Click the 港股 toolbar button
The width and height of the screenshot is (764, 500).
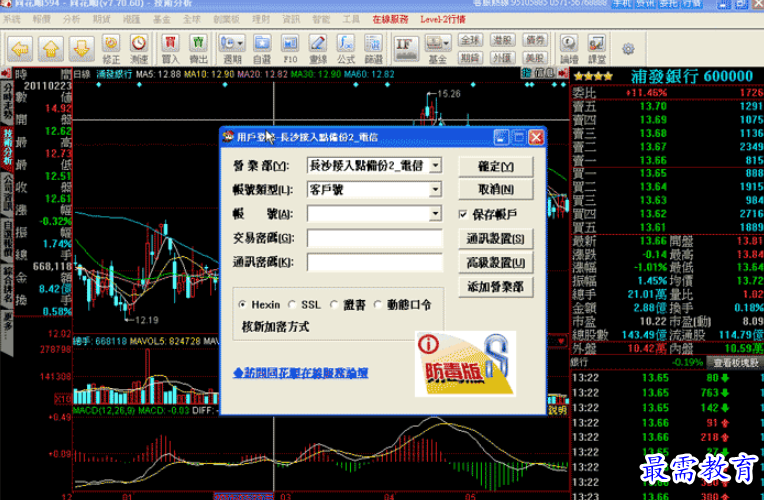pos(502,40)
